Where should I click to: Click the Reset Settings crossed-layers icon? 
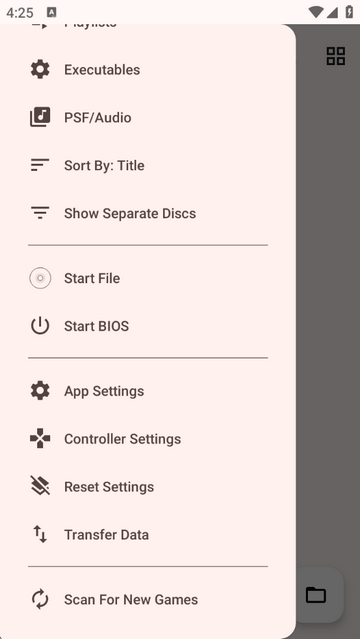pyautogui.click(x=40, y=486)
